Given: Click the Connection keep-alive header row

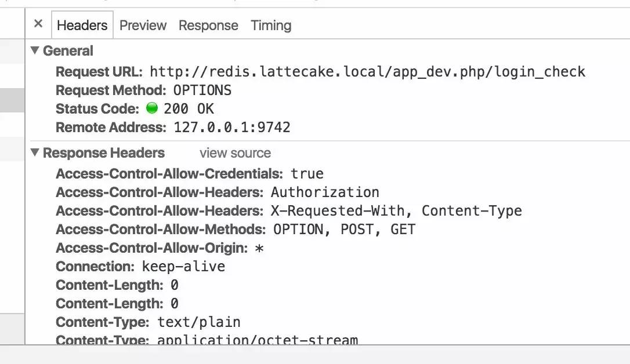Looking at the screenshot, I should (140, 267).
